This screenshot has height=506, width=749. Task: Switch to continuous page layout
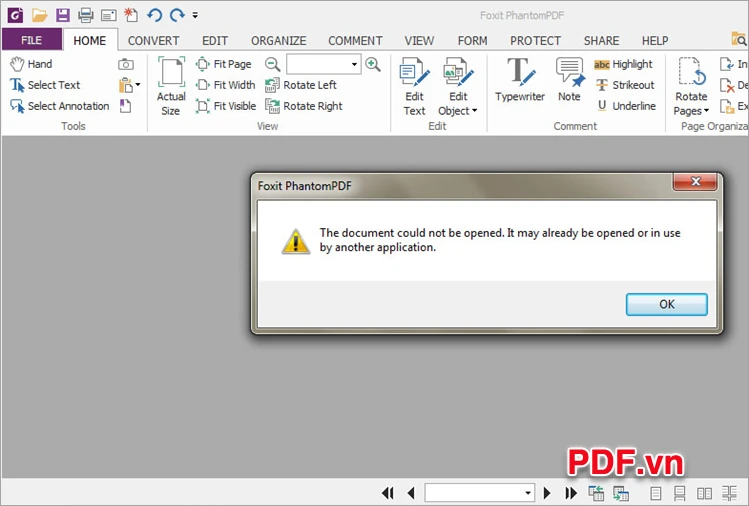pyautogui.click(x=680, y=493)
